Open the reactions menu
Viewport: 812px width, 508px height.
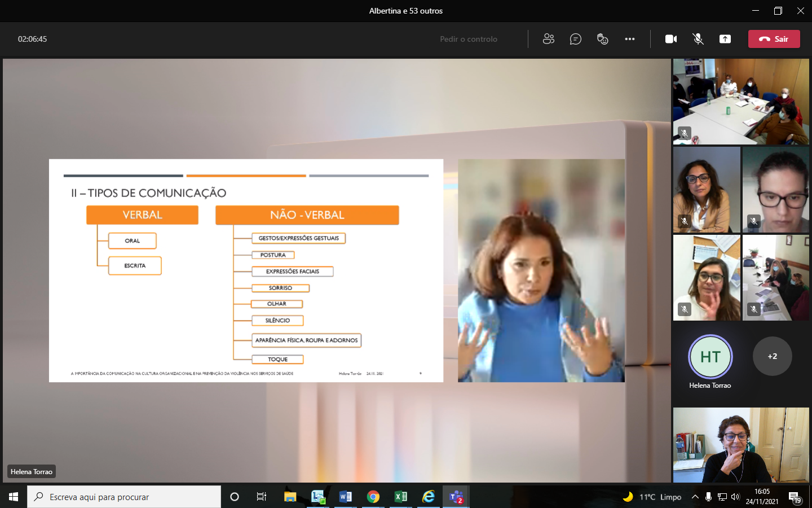[602, 39]
